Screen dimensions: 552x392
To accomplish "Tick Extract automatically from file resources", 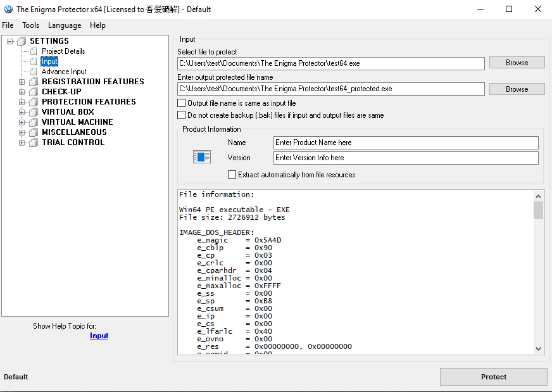I will 232,175.
